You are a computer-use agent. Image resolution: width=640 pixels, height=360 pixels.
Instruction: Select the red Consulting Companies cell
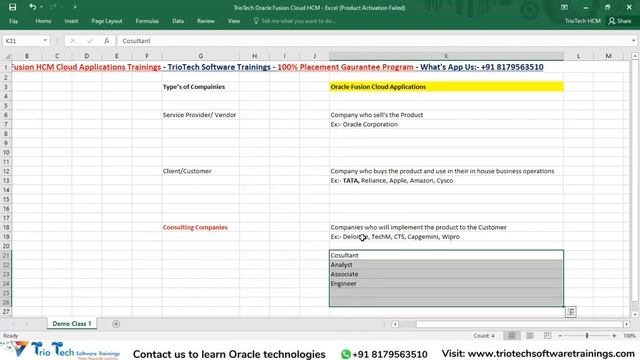point(200,227)
